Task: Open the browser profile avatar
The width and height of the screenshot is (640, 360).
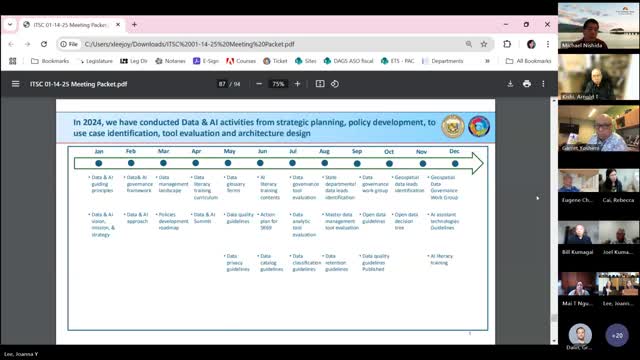Action: click(x=531, y=44)
